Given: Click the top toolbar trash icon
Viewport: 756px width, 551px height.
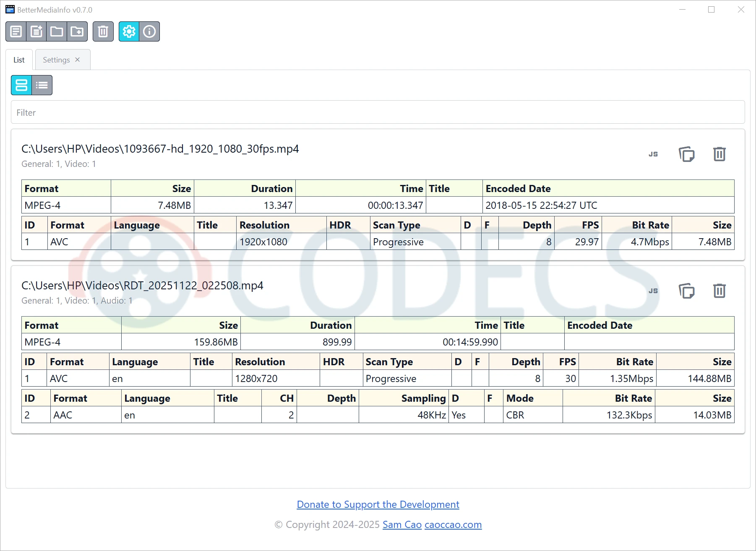Looking at the screenshot, I should [103, 31].
